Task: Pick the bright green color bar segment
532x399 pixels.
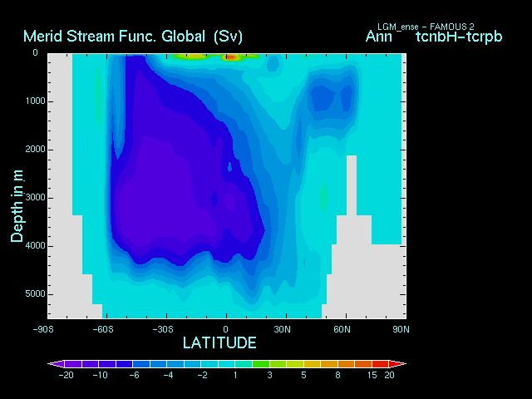Action: pos(261,364)
